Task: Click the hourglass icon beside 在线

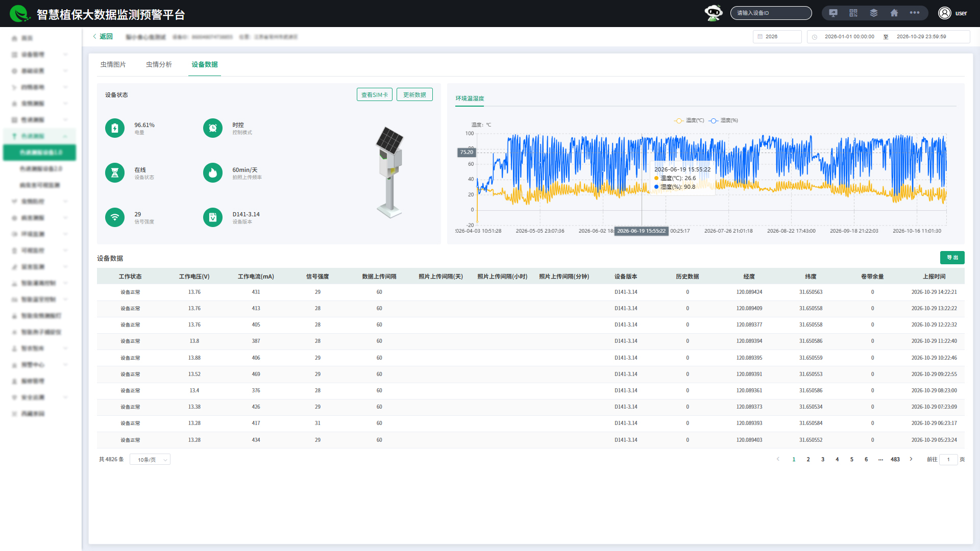Action: [115, 173]
